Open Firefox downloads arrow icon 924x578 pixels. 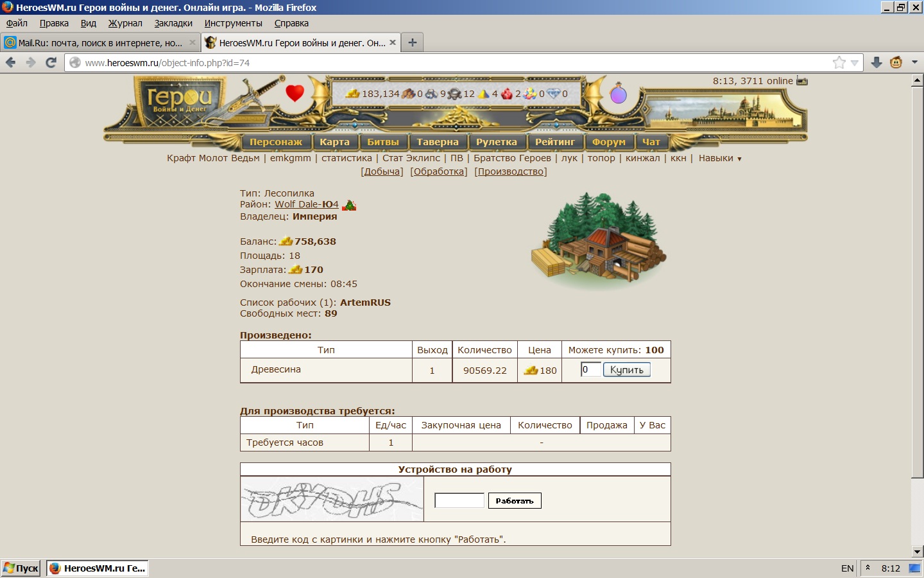[877, 62]
